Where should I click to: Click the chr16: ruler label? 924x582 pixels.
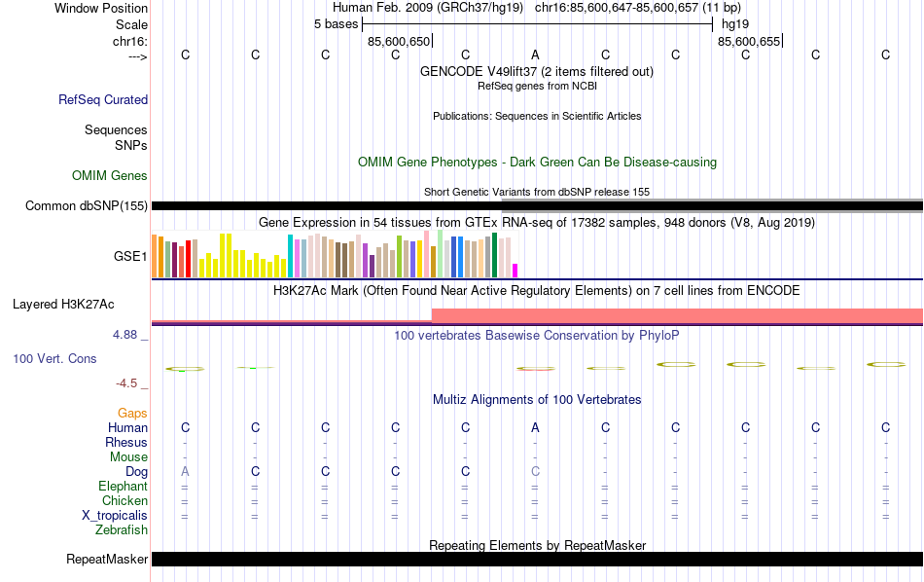point(129,41)
